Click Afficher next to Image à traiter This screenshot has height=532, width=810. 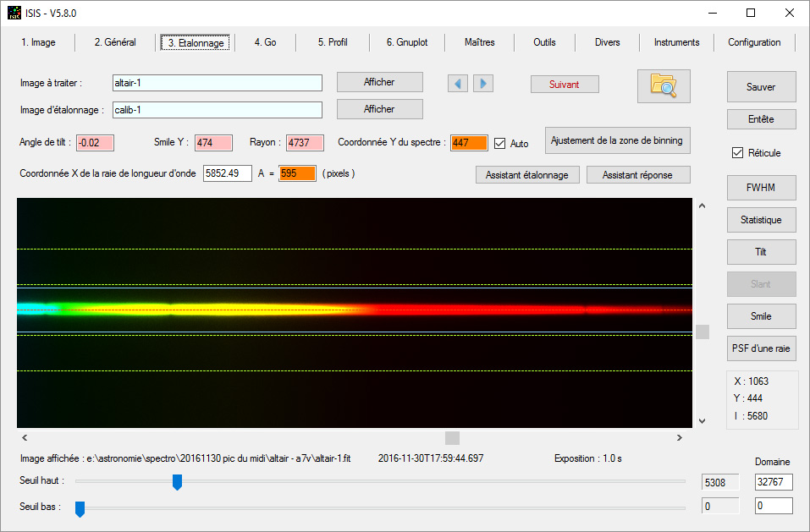380,82
